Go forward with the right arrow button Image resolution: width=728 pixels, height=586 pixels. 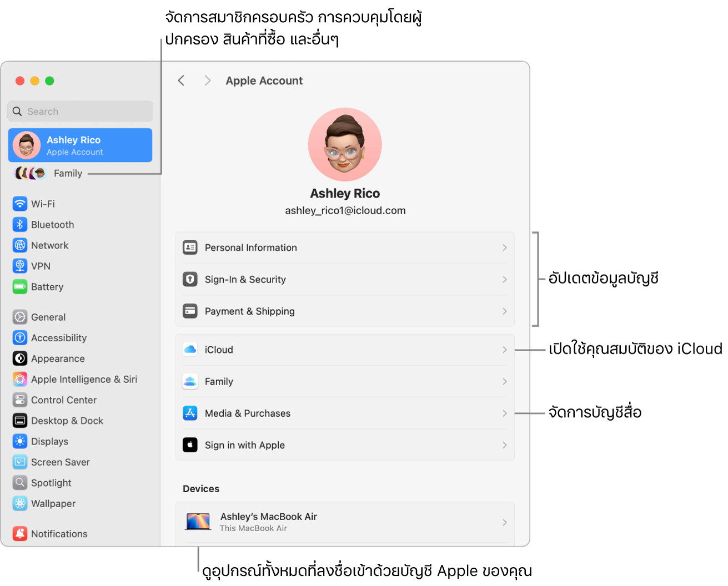click(208, 80)
